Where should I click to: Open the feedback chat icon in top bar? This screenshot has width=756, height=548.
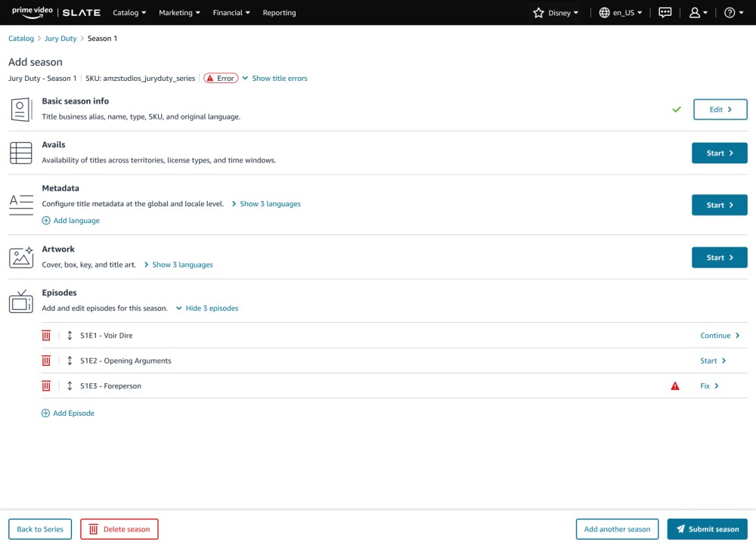[x=665, y=13]
